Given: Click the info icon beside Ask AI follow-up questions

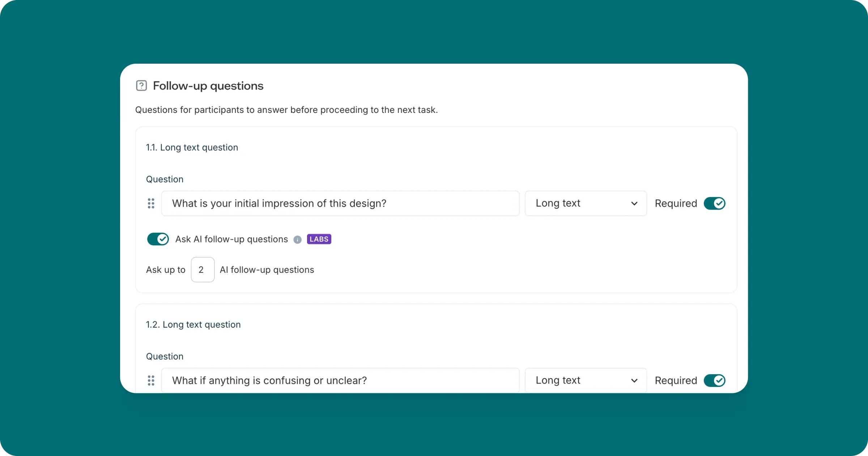Looking at the screenshot, I should tap(297, 240).
